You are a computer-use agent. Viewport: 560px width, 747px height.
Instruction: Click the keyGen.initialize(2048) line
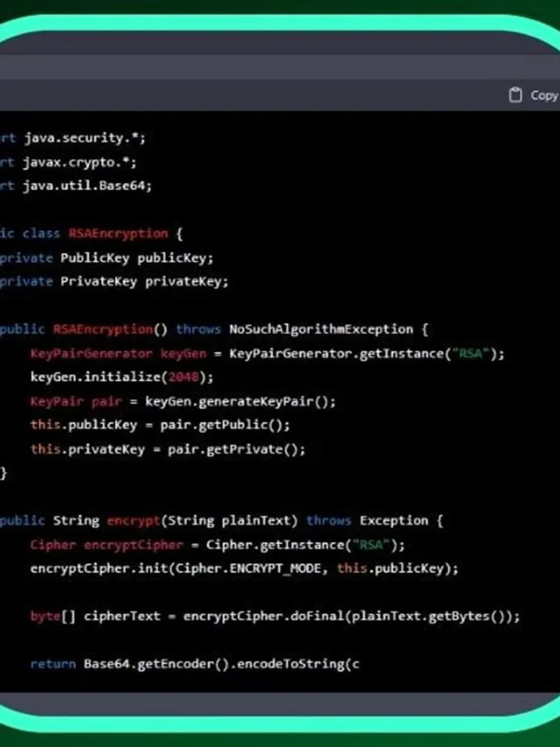[x=122, y=378]
